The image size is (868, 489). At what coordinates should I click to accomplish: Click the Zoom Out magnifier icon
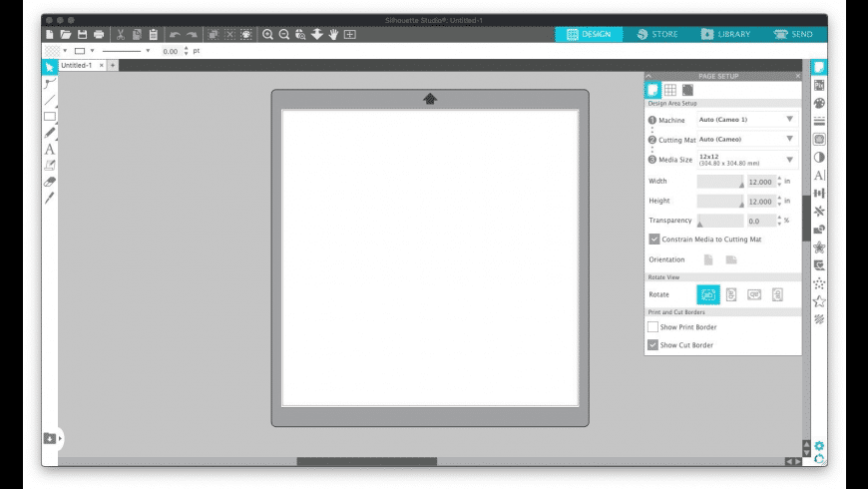284,34
